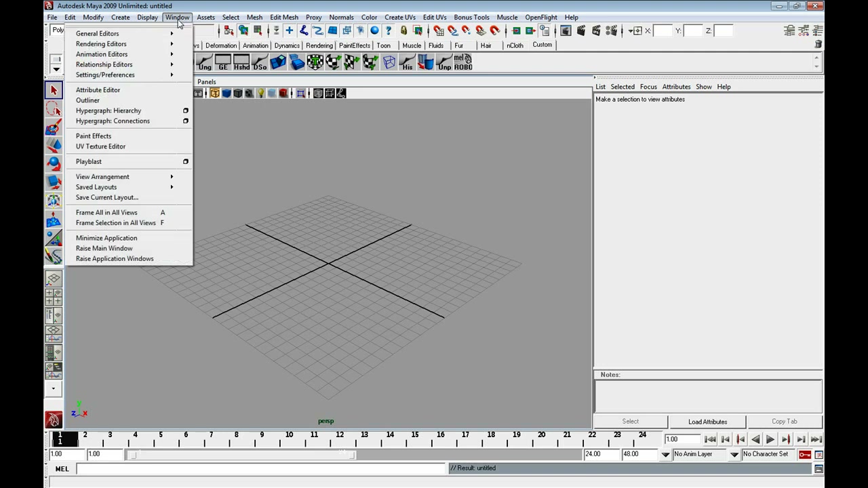Activate the Paint Selection tool
The width and height of the screenshot is (868, 488).
54,127
